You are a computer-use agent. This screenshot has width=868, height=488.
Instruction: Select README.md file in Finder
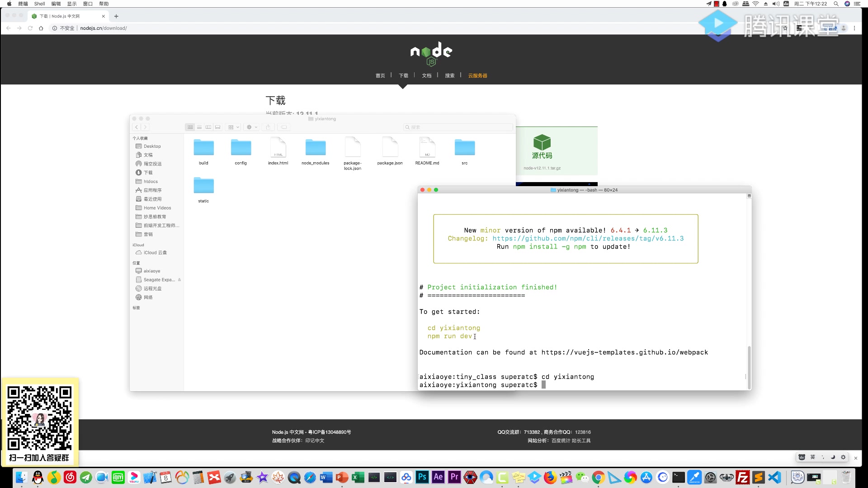point(427,148)
